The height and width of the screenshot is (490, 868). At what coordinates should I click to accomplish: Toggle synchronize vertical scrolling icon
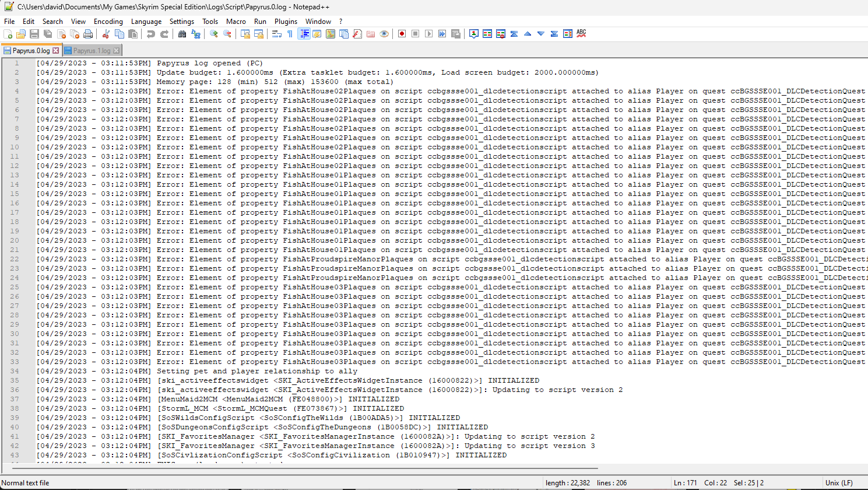245,34
